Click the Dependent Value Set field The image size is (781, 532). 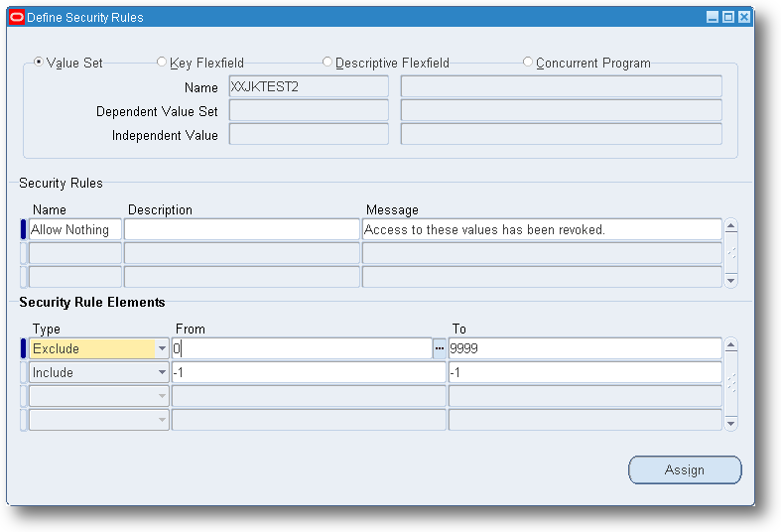coord(309,110)
